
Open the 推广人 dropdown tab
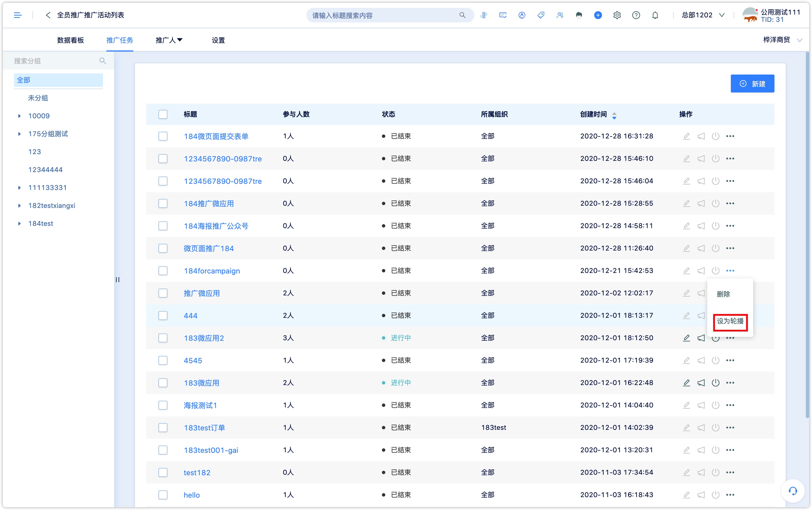point(169,40)
